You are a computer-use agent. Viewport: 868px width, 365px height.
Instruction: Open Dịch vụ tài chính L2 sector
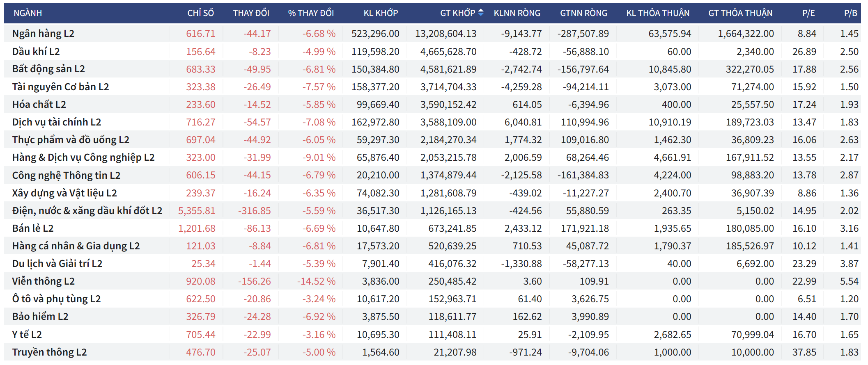point(57,122)
